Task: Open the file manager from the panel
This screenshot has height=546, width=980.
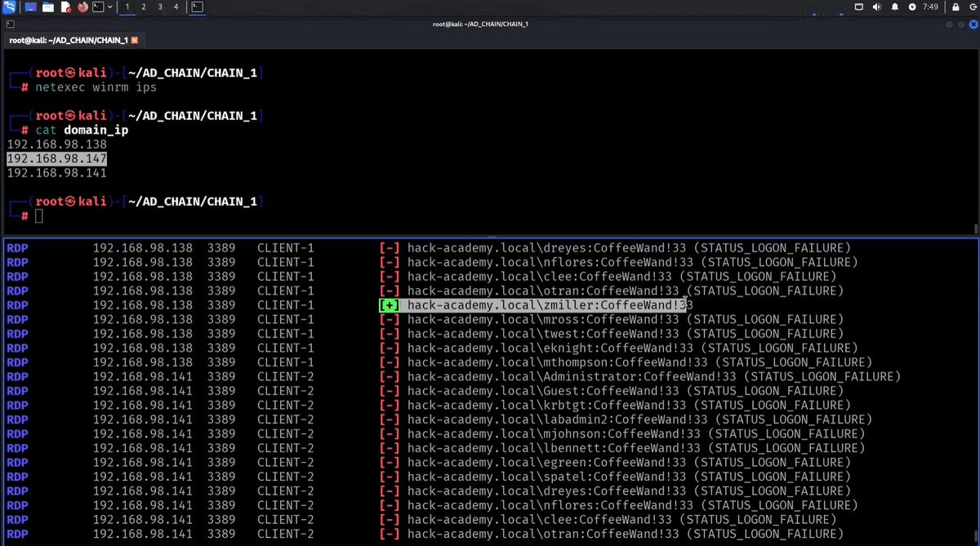Action: click(48, 7)
